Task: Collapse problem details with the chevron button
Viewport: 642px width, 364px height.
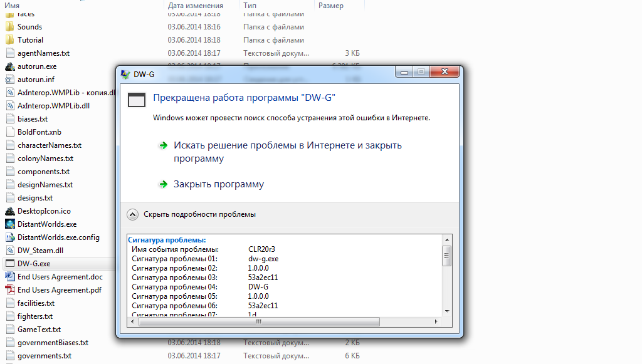Action: click(x=133, y=214)
